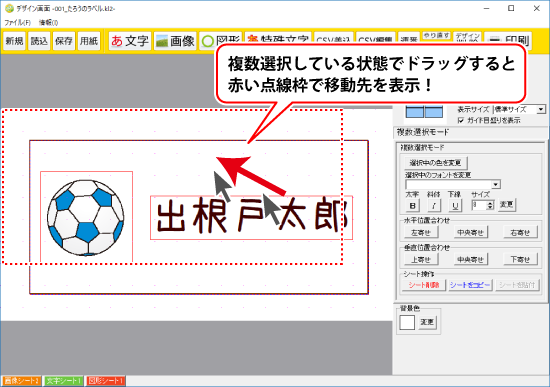This screenshot has height=387, width=550.
Task: Switch to the 文字シート1 tab
Action: [63, 381]
